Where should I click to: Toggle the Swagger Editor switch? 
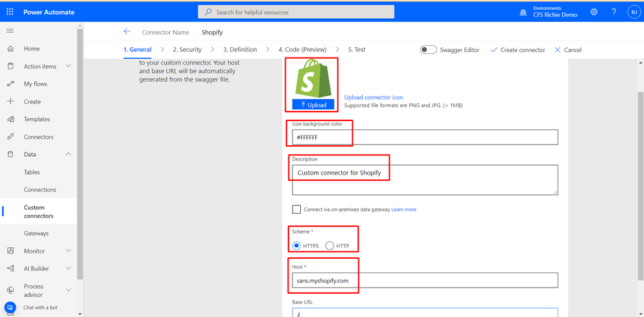[428, 50]
